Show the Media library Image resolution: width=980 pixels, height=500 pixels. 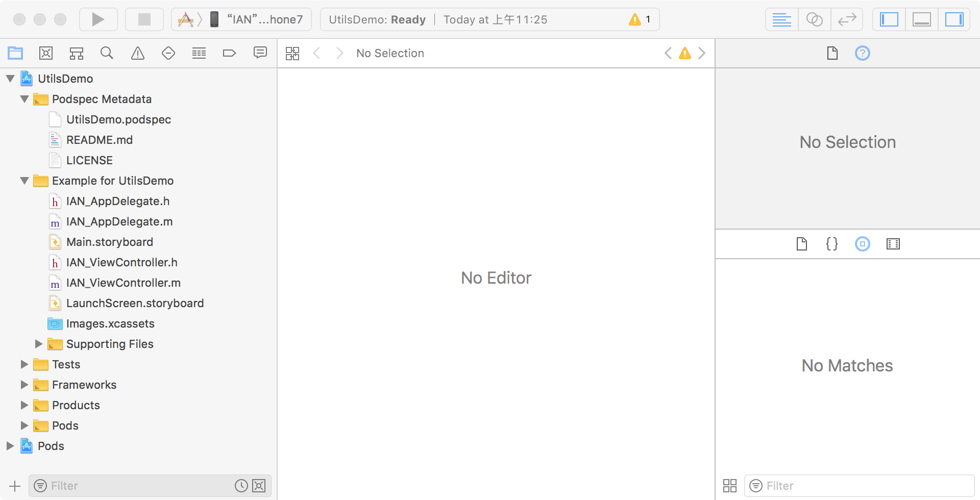893,244
